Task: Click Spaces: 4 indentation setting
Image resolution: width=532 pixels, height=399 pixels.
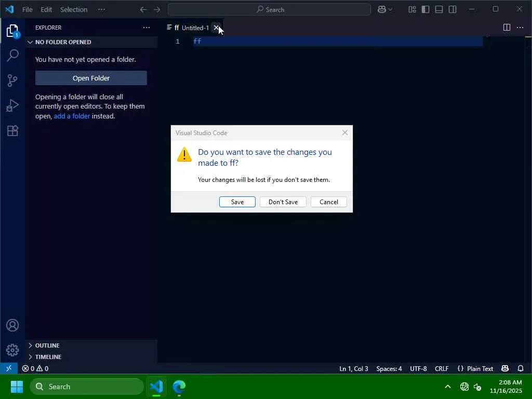Action: [x=389, y=368]
